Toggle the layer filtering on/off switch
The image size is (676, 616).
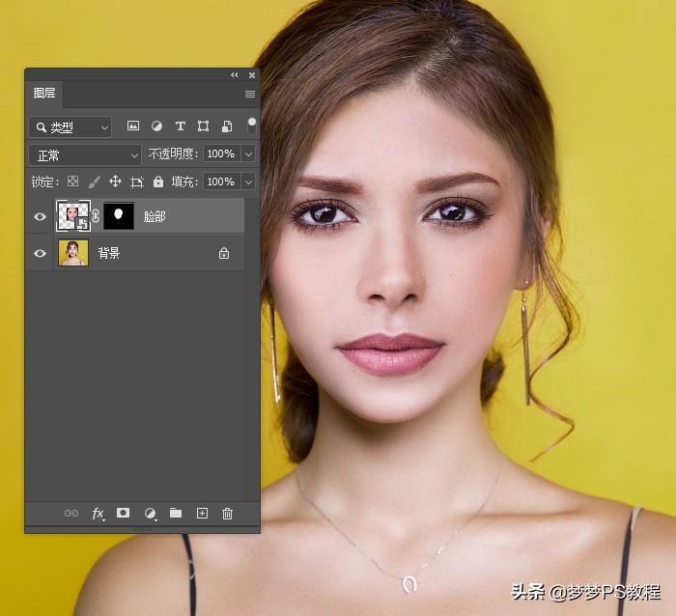(x=251, y=126)
